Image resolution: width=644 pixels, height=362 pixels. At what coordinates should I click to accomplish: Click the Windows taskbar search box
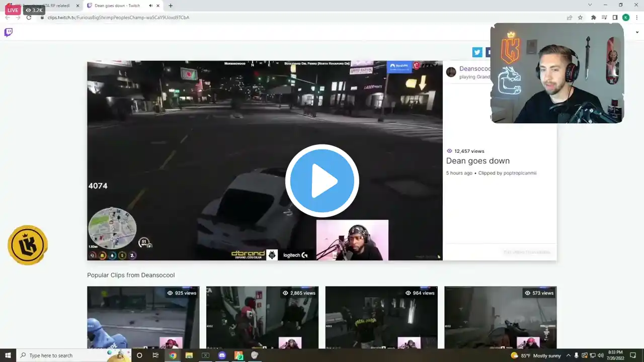[73, 355]
